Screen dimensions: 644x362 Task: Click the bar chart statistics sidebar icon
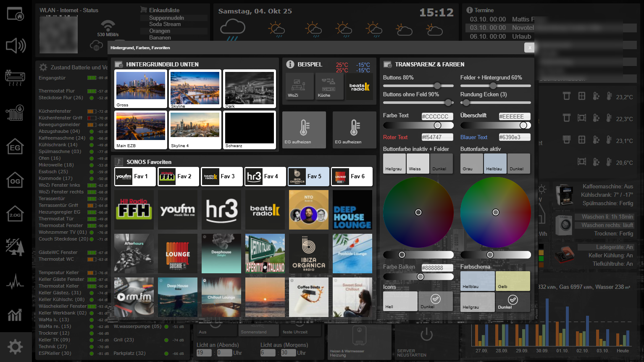coord(15,314)
